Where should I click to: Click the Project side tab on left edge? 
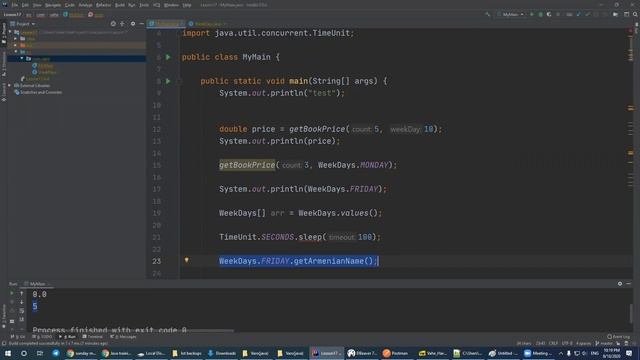pos(4,34)
